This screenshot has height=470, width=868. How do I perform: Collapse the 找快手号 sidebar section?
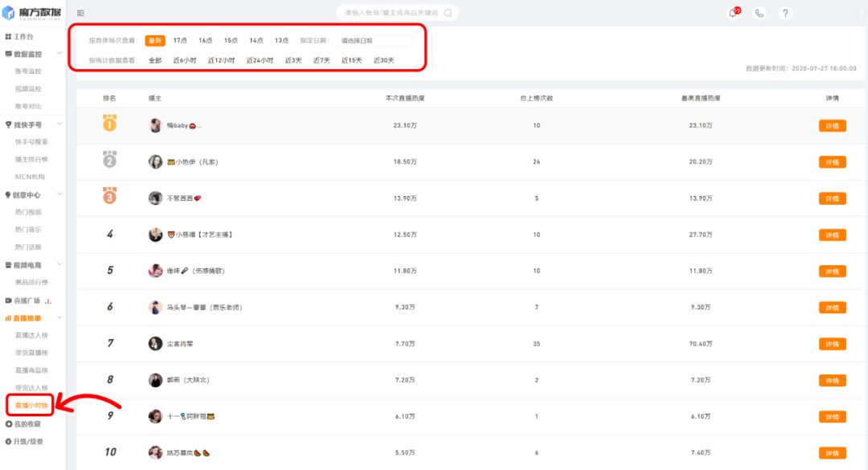click(59, 125)
